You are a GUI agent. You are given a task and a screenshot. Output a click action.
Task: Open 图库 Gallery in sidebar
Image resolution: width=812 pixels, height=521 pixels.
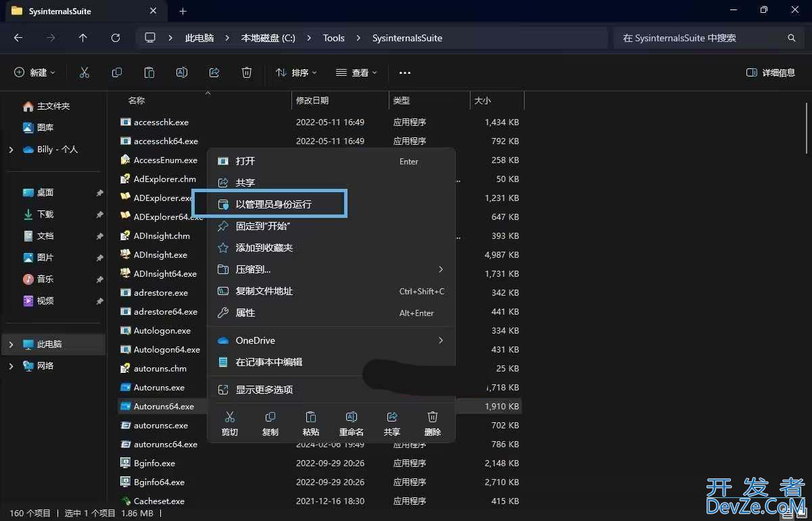(39, 127)
